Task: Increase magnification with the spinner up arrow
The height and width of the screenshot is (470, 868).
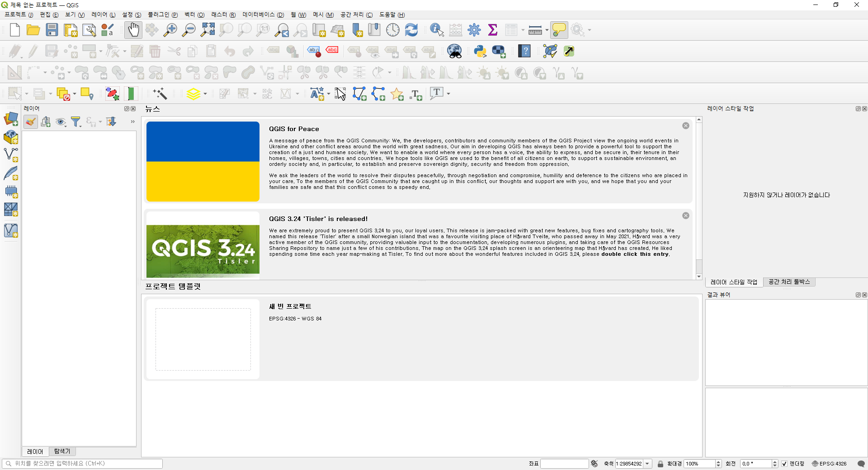Action: [x=718, y=462]
